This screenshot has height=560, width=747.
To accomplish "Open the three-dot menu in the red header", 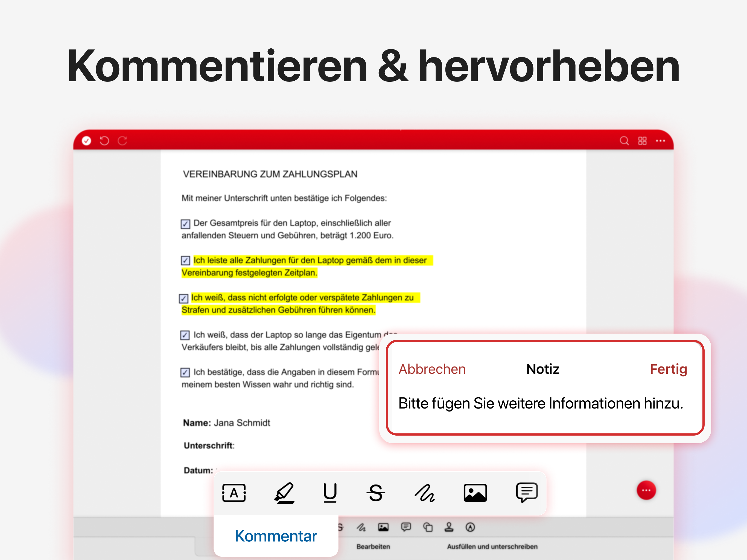I will tap(661, 141).
